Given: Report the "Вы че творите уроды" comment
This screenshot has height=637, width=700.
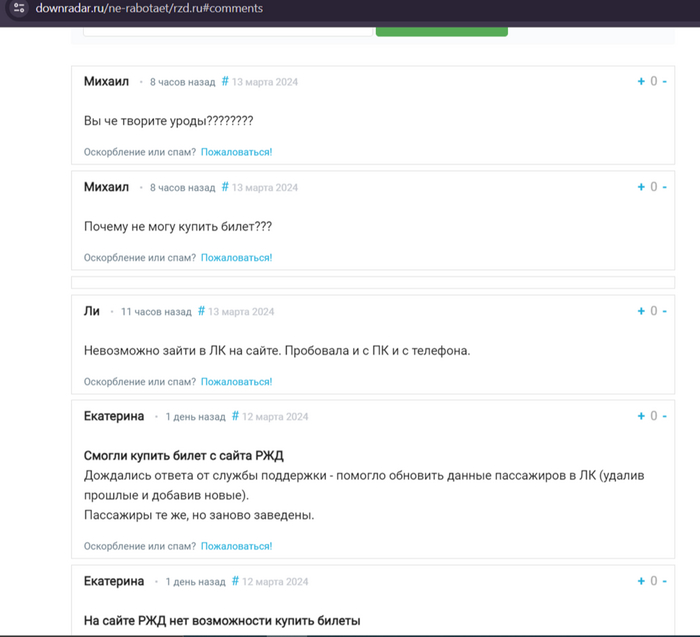Looking at the screenshot, I should (236, 152).
